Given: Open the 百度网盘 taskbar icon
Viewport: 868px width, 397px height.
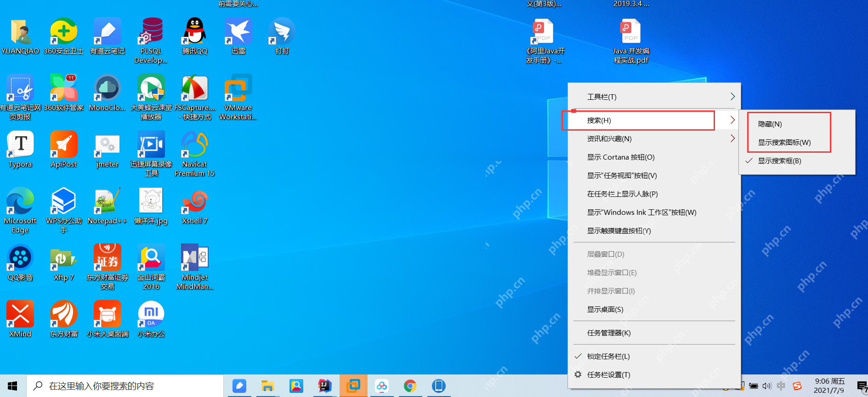Looking at the screenshot, I should (382, 386).
